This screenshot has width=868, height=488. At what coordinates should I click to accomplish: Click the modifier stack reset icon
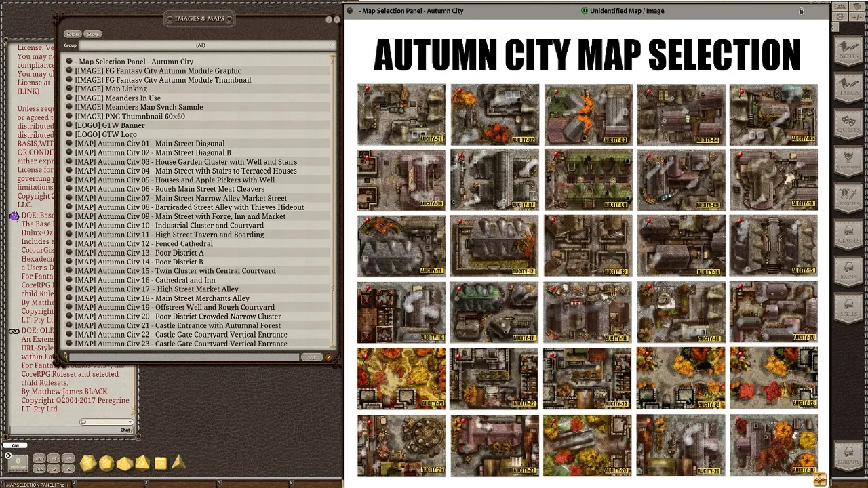(x=8, y=455)
